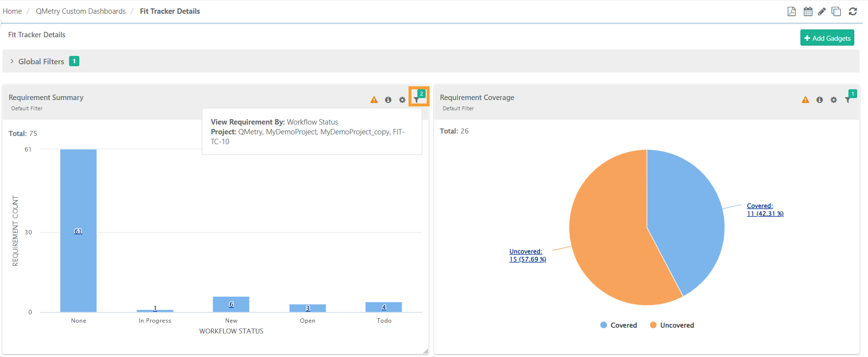Click the Add Gadgets button

coord(827,38)
